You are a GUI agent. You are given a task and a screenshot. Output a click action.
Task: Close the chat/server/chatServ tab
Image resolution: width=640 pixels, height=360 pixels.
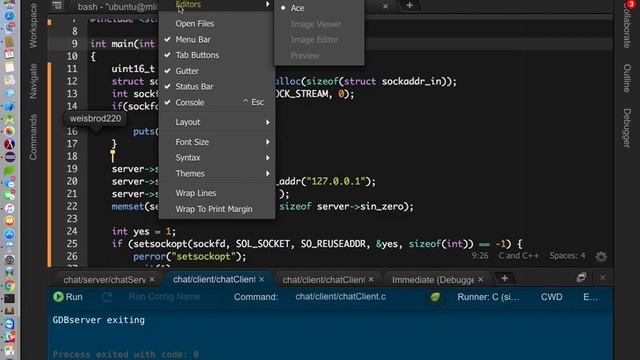click(152, 280)
